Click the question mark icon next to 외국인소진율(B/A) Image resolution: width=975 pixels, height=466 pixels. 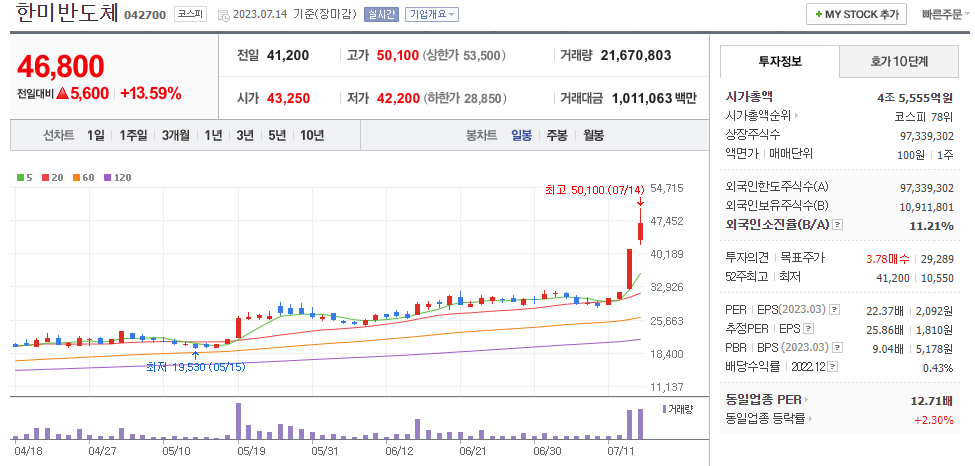pyautogui.click(x=838, y=225)
